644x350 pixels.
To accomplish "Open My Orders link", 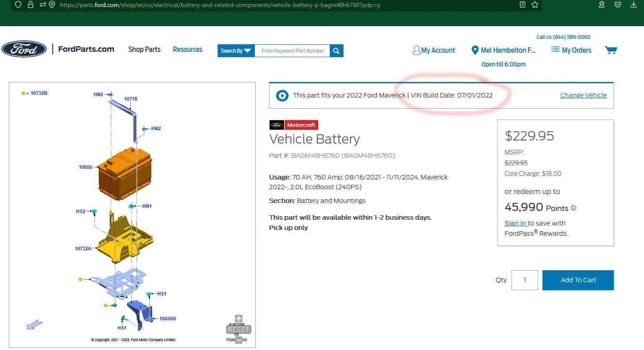I will (x=577, y=51).
